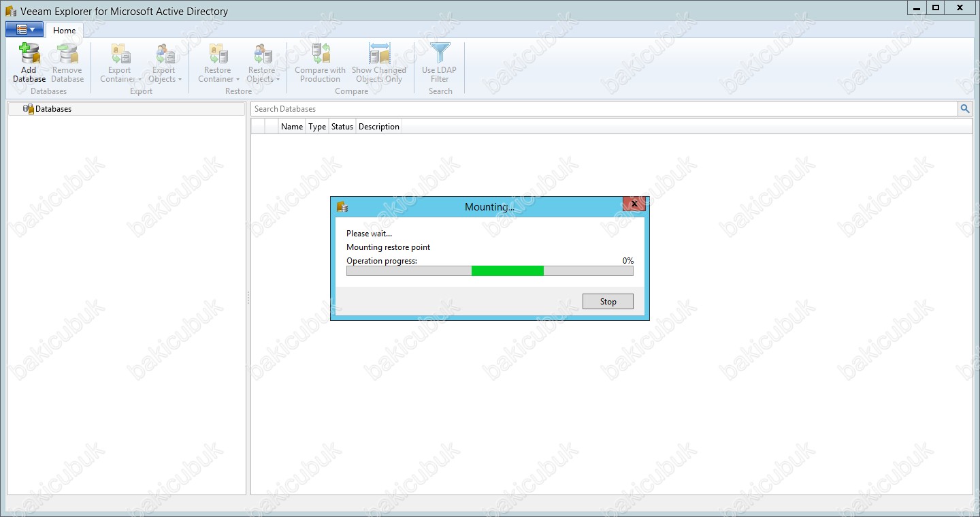The width and height of the screenshot is (980, 517).
Task: Click the Stop button in Mounting dialog
Action: [608, 302]
